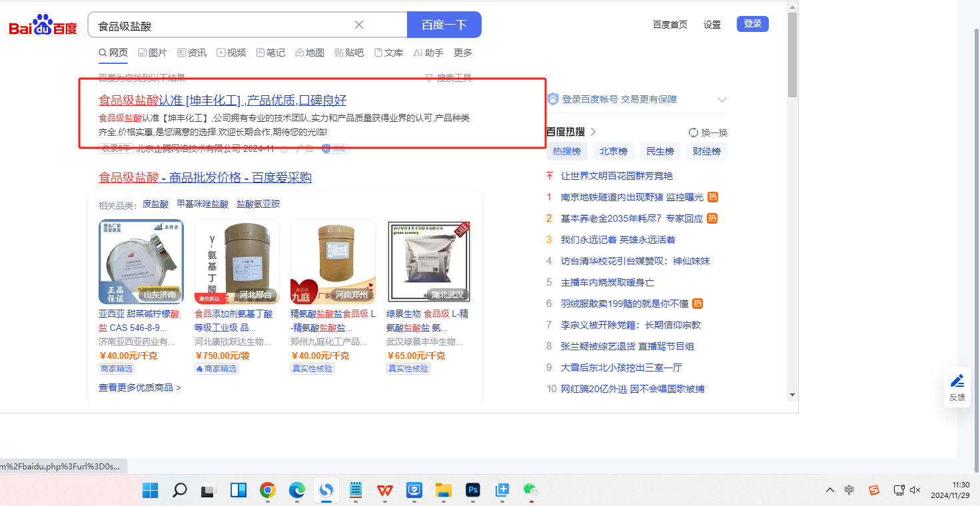The image size is (980, 506).
Task: Click the 盐酸氨亚胺 related category link
Action: click(x=258, y=204)
